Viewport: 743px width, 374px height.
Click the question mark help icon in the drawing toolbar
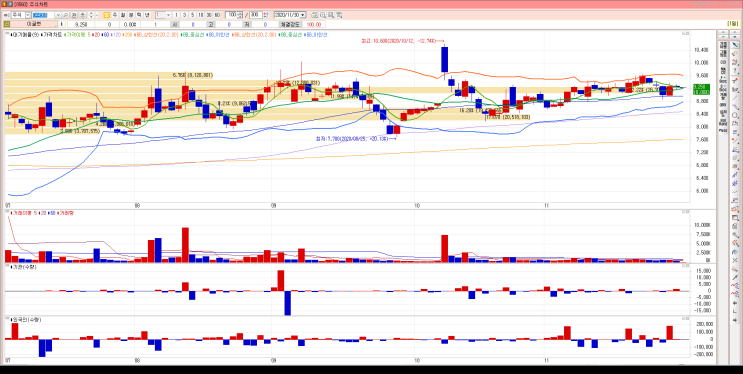(735, 71)
